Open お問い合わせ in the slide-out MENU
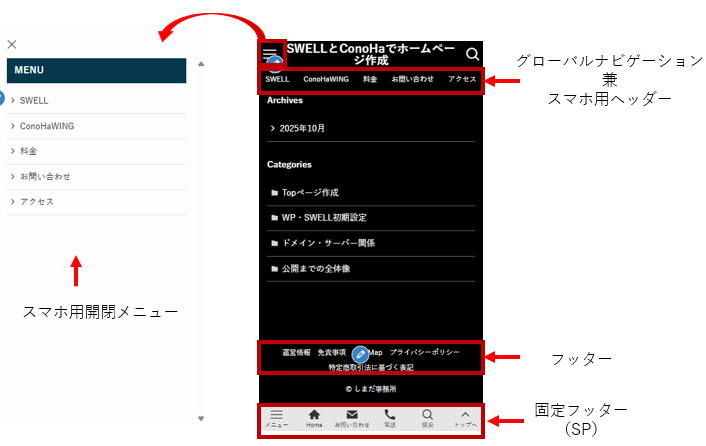 pos(96,177)
